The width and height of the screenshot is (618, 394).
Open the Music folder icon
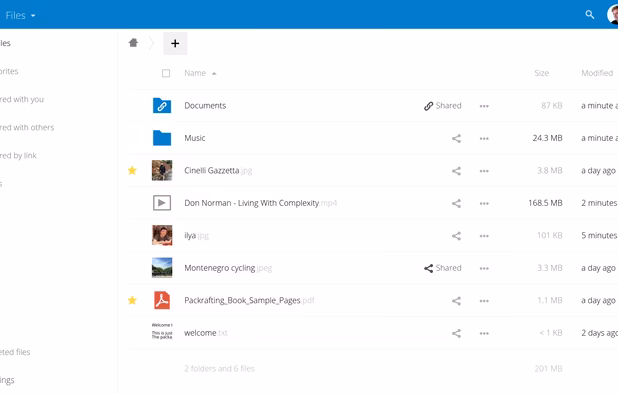click(x=162, y=138)
